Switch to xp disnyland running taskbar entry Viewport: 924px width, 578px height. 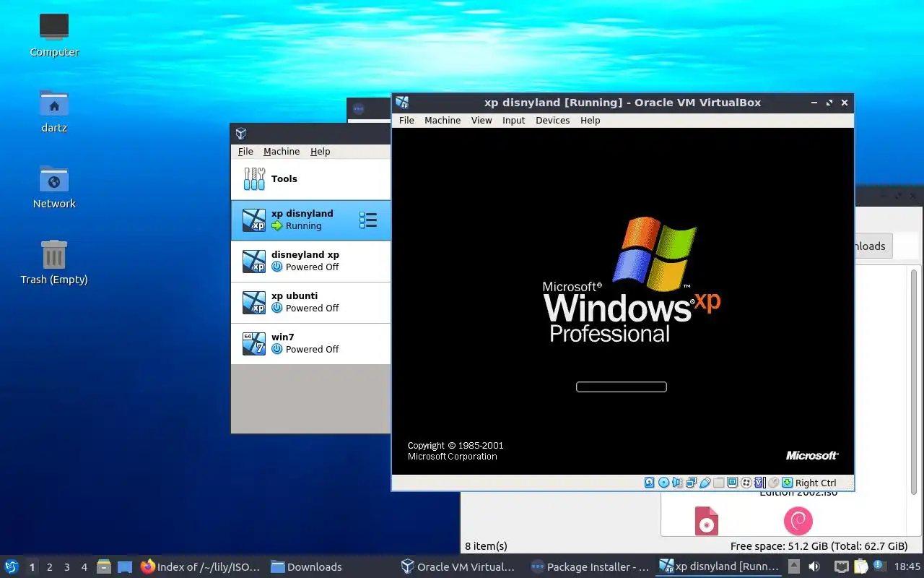point(720,566)
